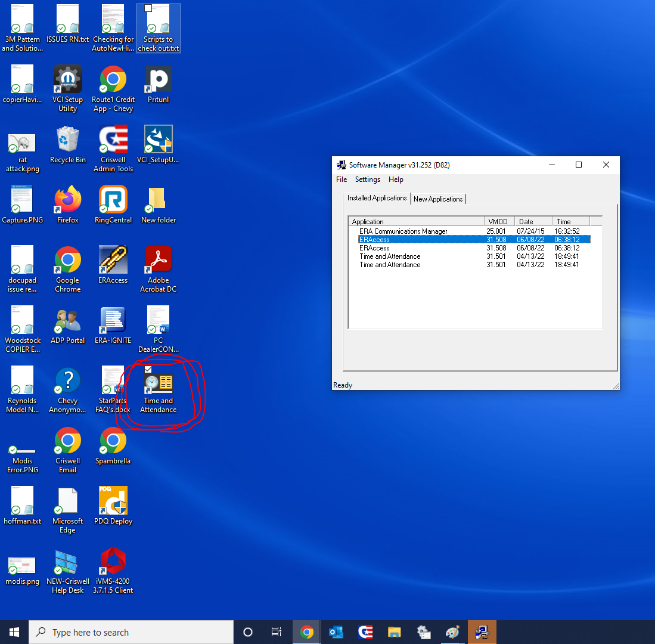Open the ERAccess desktop shortcut
This screenshot has height=644, width=655.
coord(113,265)
